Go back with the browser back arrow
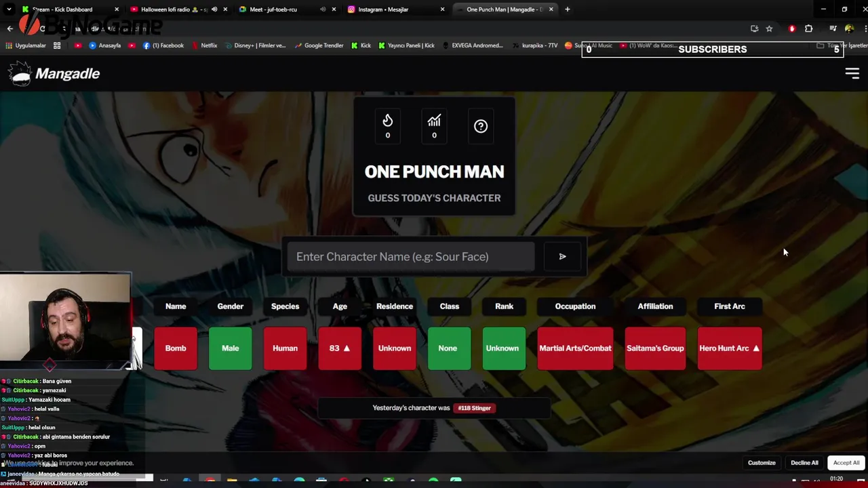The height and width of the screenshot is (488, 868). pos(10,28)
